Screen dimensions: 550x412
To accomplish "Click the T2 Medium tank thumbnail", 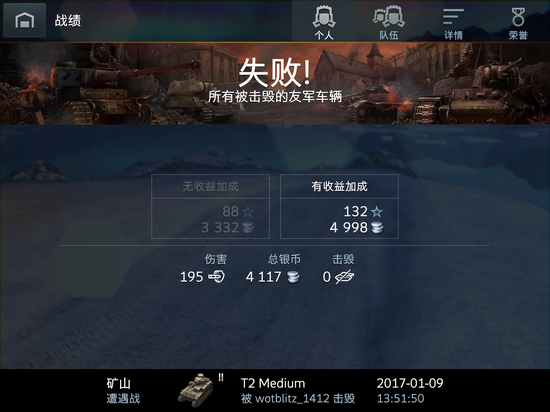I will click(x=196, y=391).
